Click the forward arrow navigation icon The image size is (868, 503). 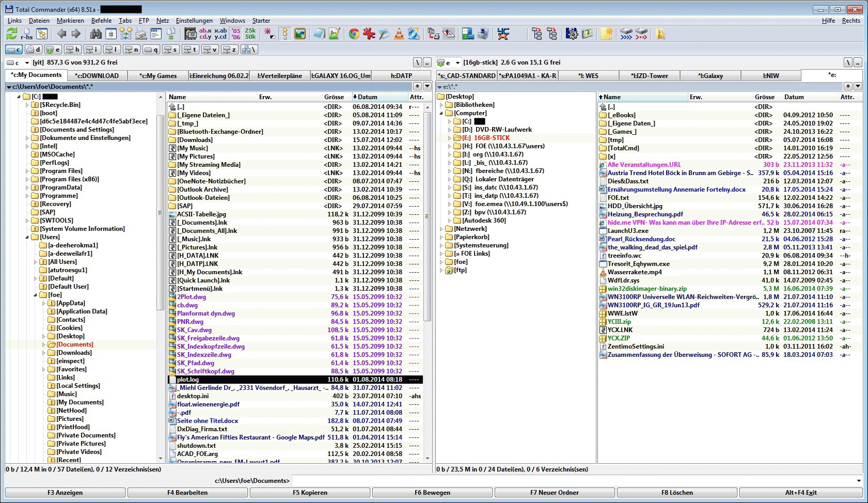[x=76, y=34]
